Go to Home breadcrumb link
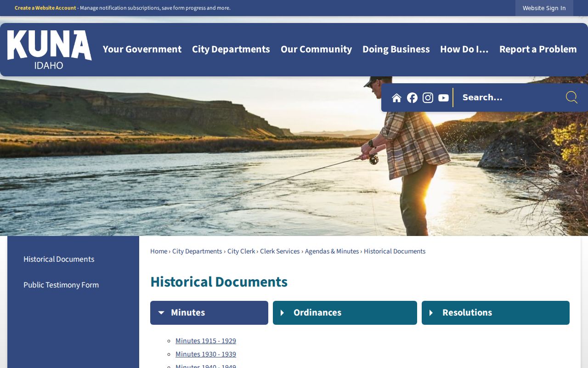 click(x=158, y=252)
